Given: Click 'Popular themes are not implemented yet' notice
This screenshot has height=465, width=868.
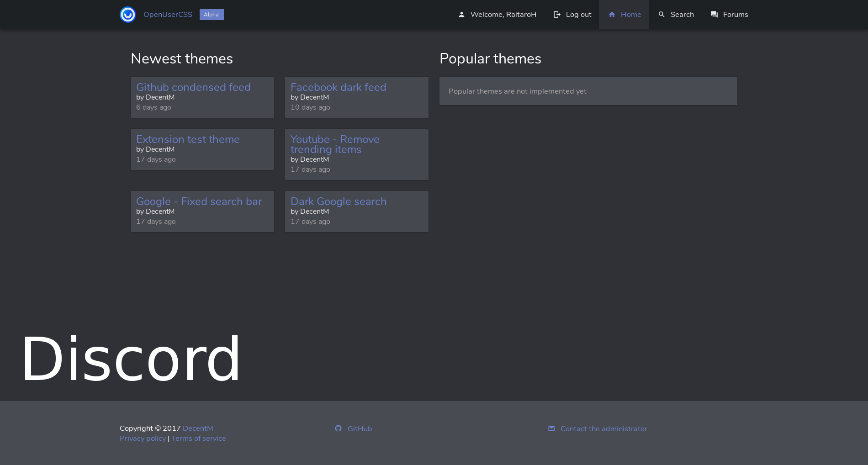Looking at the screenshot, I should click(588, 91).
